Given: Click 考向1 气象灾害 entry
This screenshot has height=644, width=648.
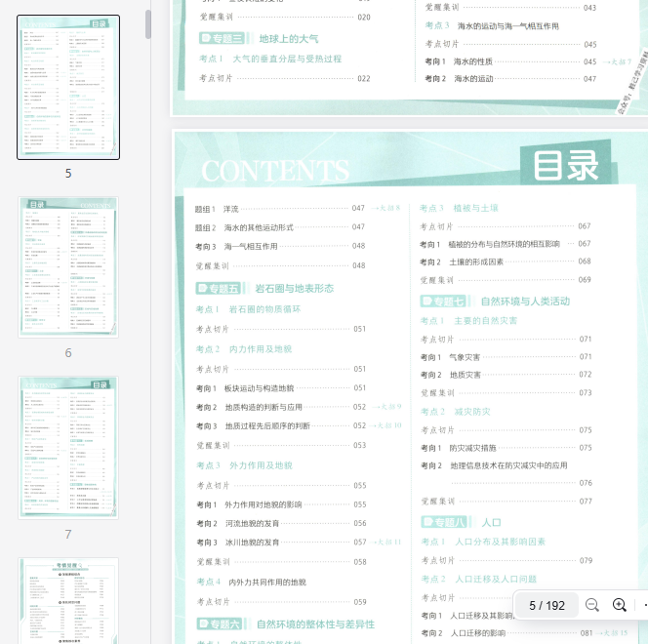Looking at the screenshot, I should tap(506, 357).
